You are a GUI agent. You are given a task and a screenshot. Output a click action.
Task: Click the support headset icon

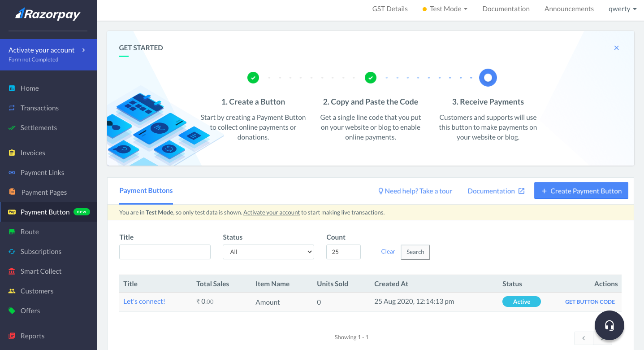(609, 325)
